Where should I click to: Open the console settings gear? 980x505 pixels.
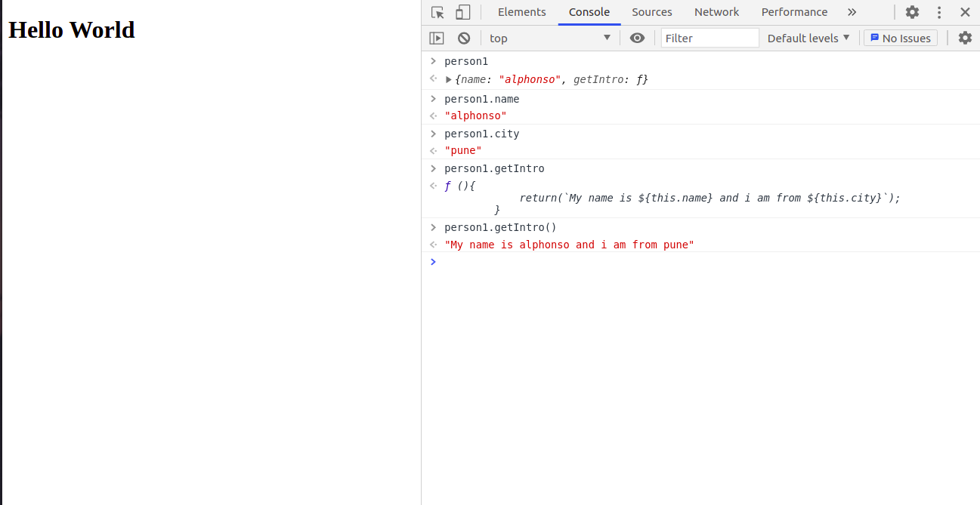[965, 38]
